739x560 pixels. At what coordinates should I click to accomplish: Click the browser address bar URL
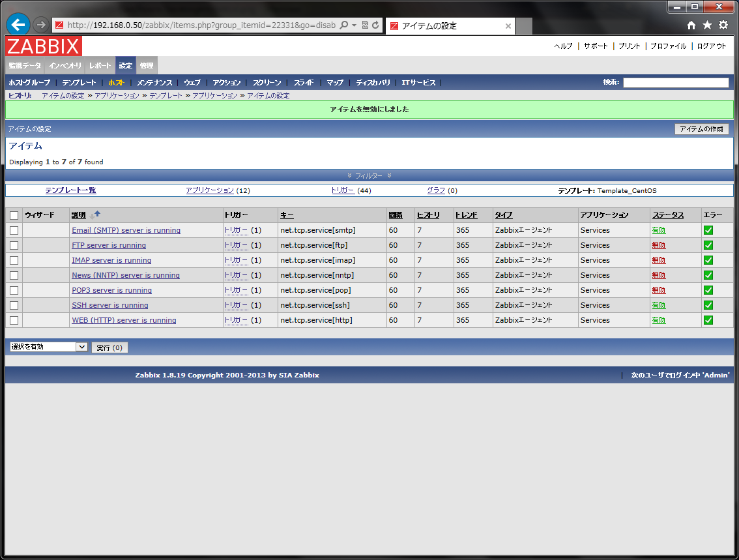[x=201, y=25]
